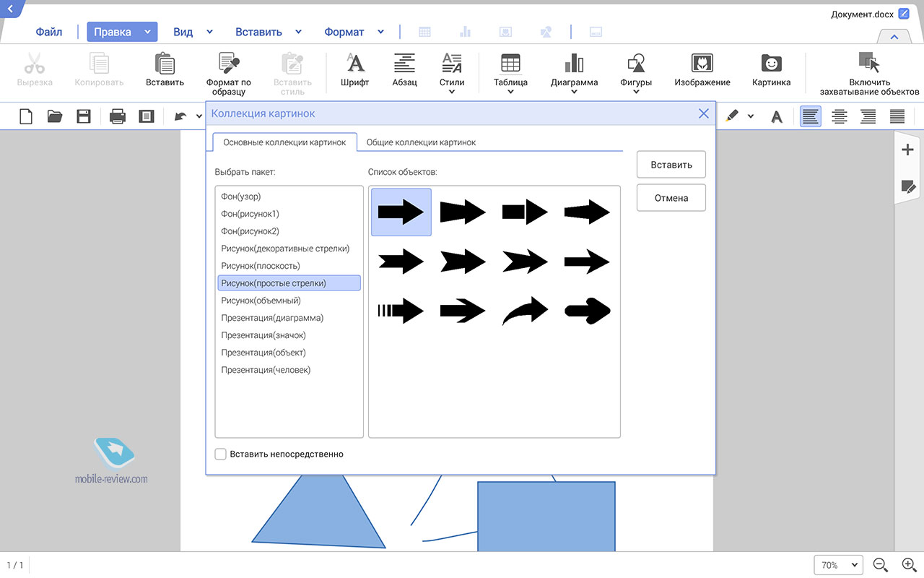Click the zoom in magnifier icon
The height and width of the screenshot is (578, 924).
click(909, 565)
